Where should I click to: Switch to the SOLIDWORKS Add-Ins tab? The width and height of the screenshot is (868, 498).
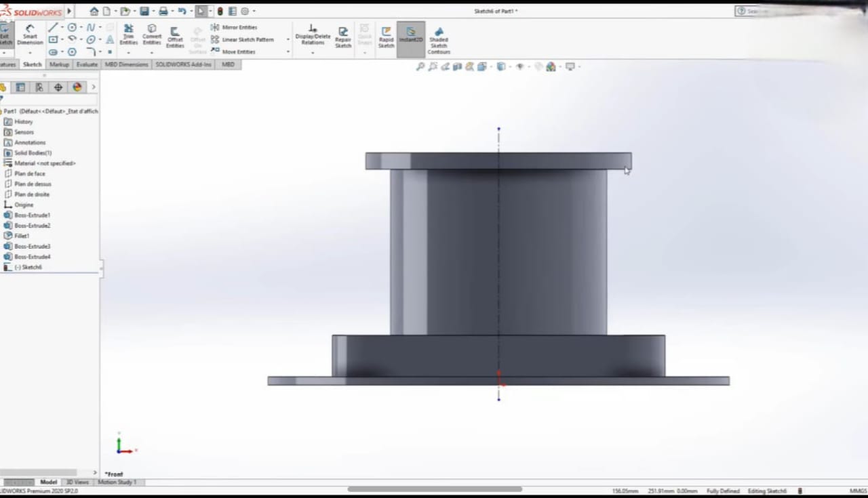[x=183, y=64]
